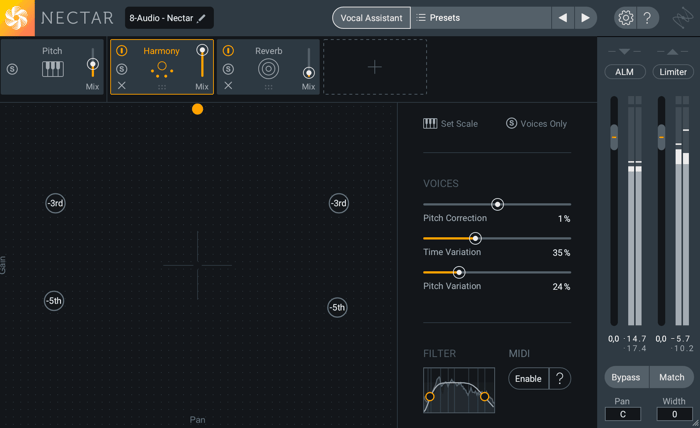Select the right -3rd harmony voice node
The image size is (700, 428).
point(339,204)
